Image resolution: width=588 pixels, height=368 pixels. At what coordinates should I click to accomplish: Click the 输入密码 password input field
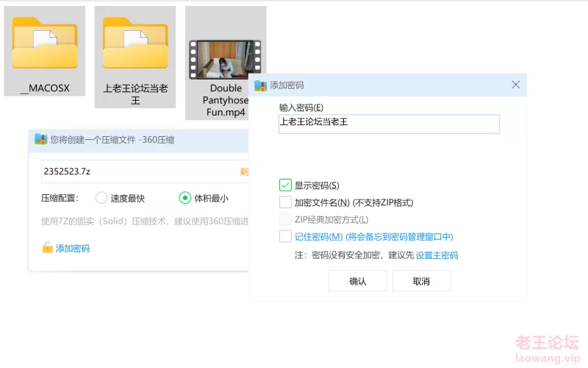click(389, 124)
